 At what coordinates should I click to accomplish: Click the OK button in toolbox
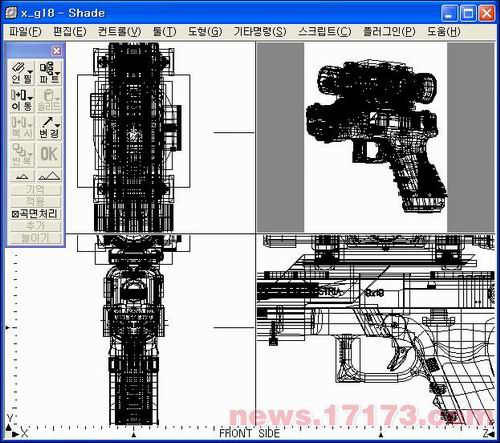49,155
